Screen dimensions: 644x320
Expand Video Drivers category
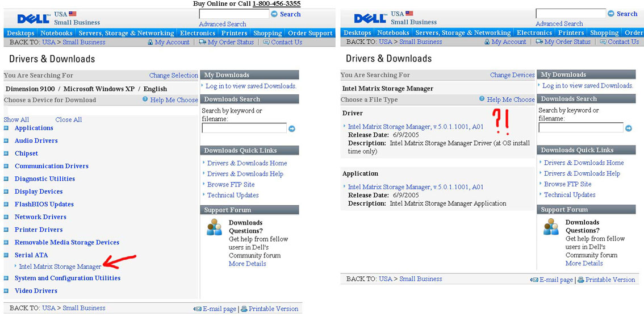point(6,291)
